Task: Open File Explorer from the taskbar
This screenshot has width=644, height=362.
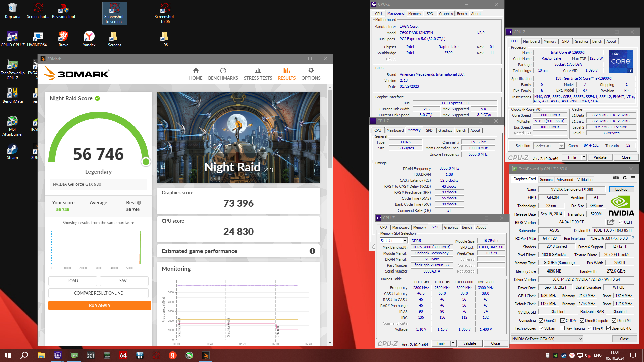Action: pyautogui.click(x=41, y=355)
